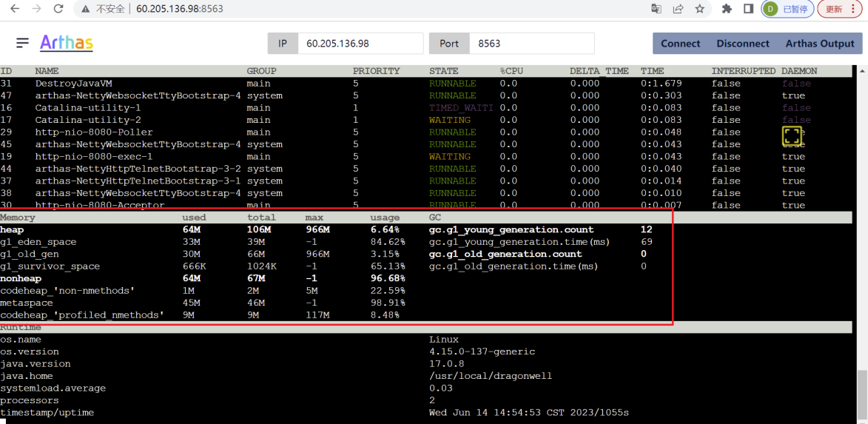The width and height of the screenshot is (868, 424).
Task: Click the insecure site warning icon
Action: point(85,9)
